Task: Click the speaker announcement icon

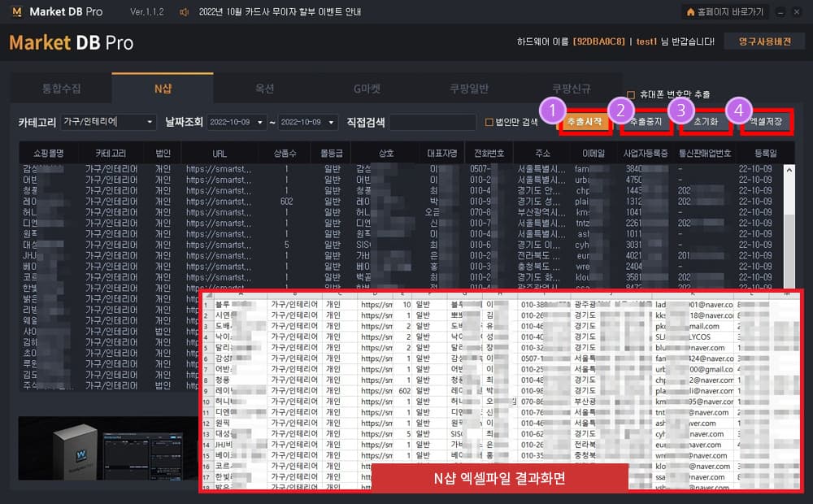Action: click(x=184, y=12)
